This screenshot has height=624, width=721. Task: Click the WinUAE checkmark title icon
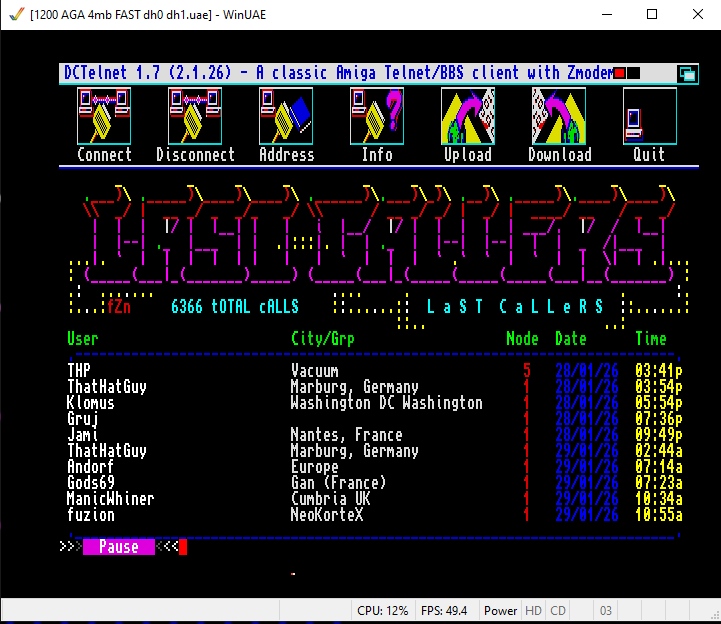pos(16,14)
